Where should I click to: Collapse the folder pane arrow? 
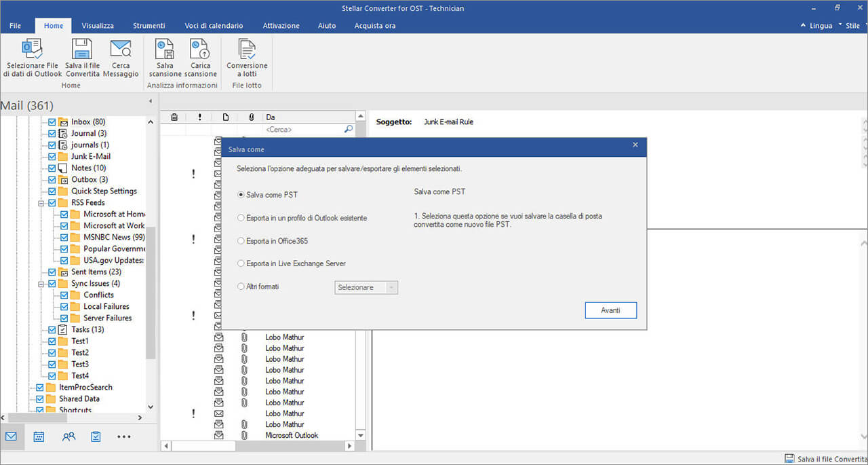pos(151,101)
